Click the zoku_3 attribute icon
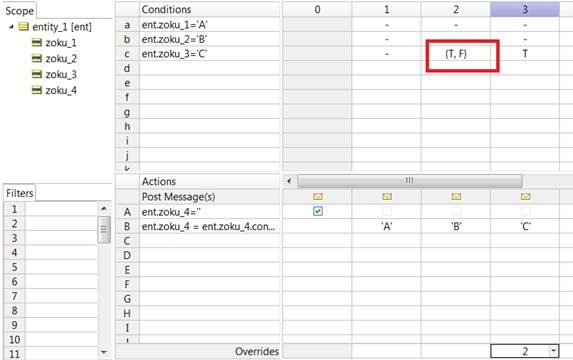Viewport: 573px width, 360px height. [37, 75]
